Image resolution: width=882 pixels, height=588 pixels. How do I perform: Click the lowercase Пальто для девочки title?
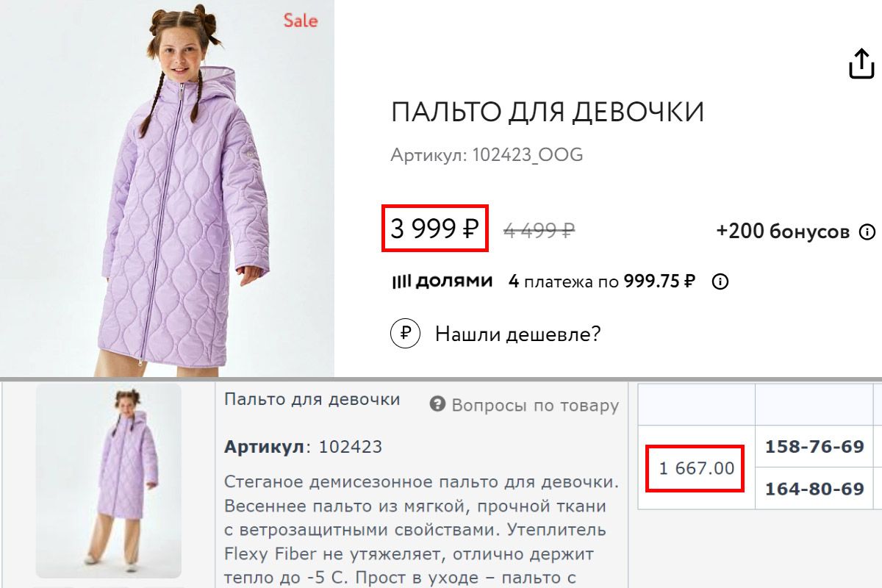[x=312, y=399]
